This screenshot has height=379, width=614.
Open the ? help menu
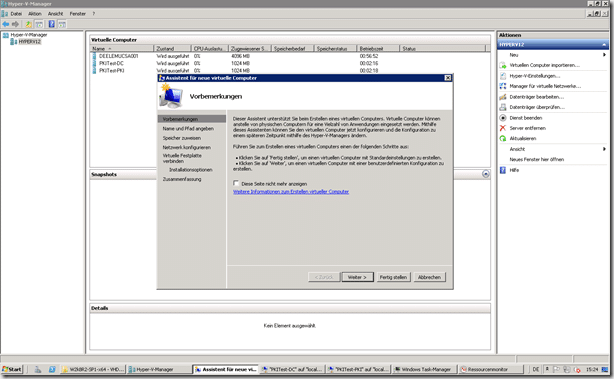point(94,14)
